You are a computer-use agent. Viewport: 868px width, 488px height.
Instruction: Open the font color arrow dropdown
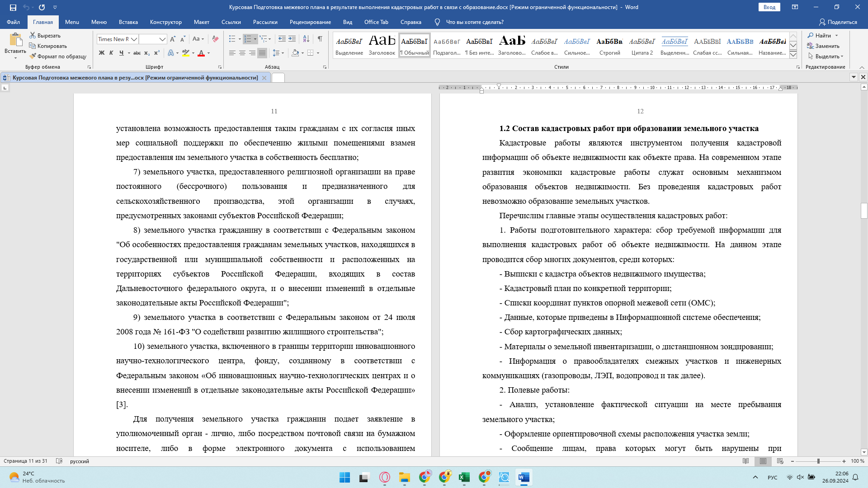pyautogui.click(x=209, y=53)
